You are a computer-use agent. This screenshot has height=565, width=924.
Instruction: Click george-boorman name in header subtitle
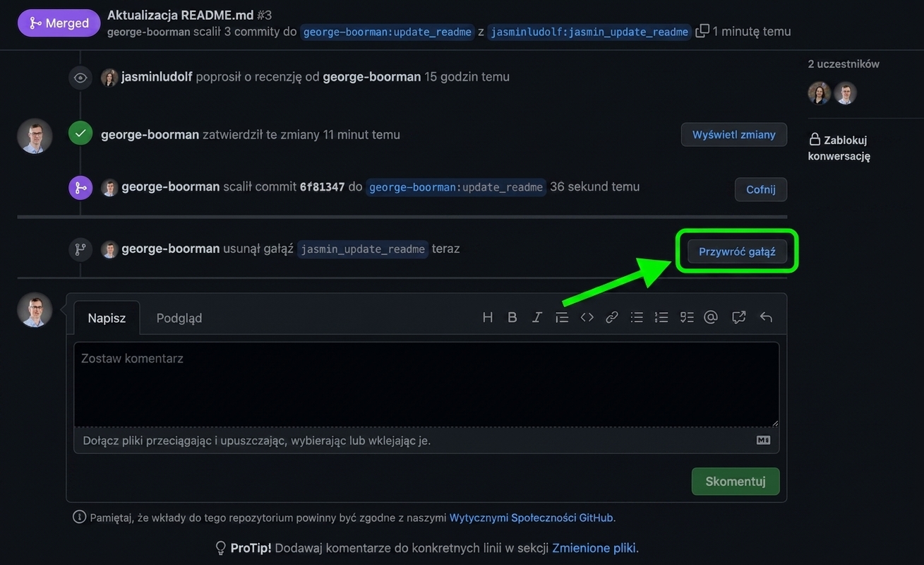tap(149, 32)
